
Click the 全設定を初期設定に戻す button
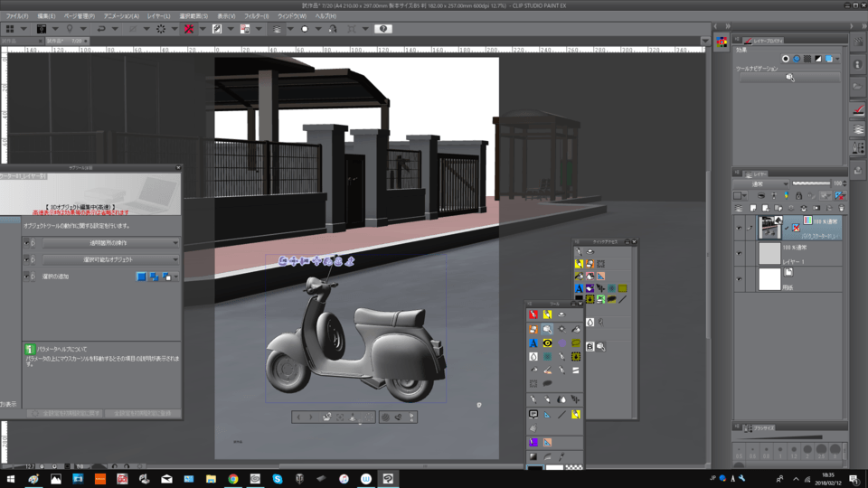(65, 413)
